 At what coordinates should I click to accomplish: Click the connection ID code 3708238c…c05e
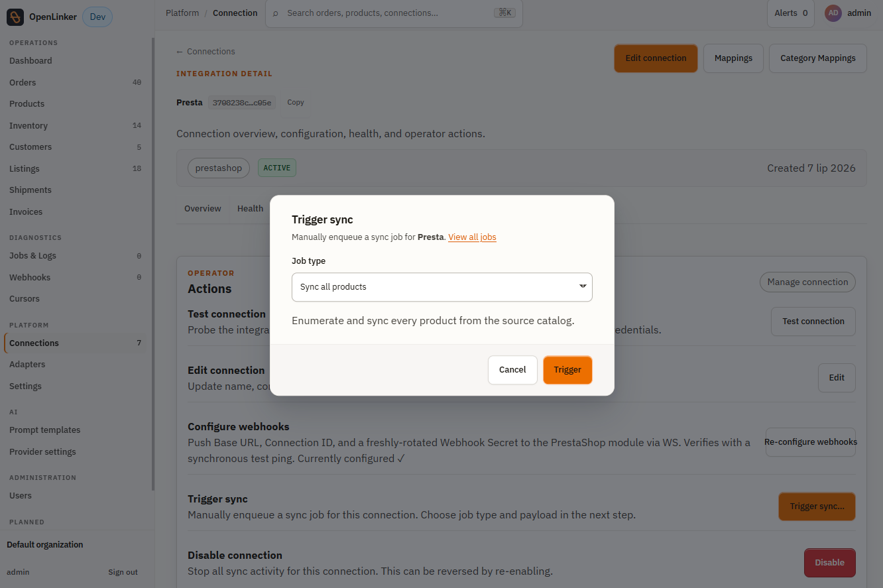242,103
